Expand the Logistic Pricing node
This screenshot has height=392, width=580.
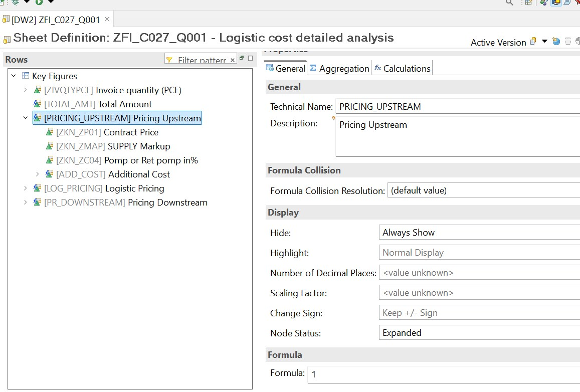pyautogui.click(x=26, y=188)
